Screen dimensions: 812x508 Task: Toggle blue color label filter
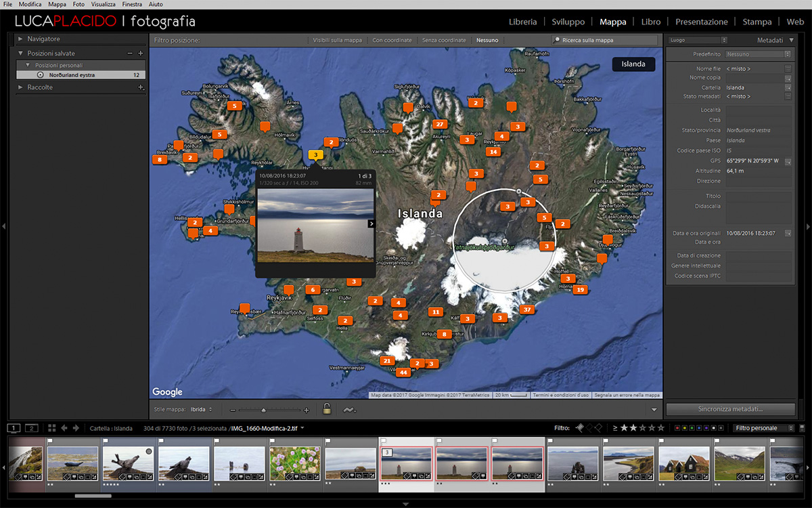(x=700, y=428)
